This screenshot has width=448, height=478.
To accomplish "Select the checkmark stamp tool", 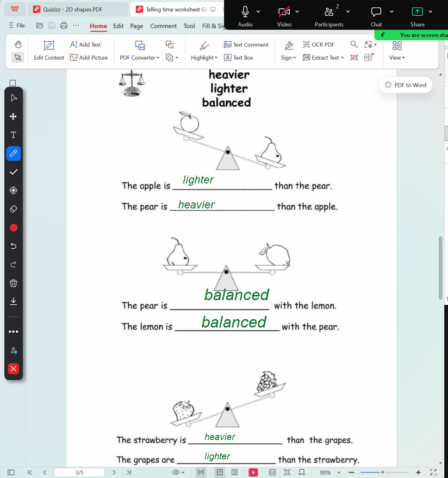I will (x=13, y=172).
